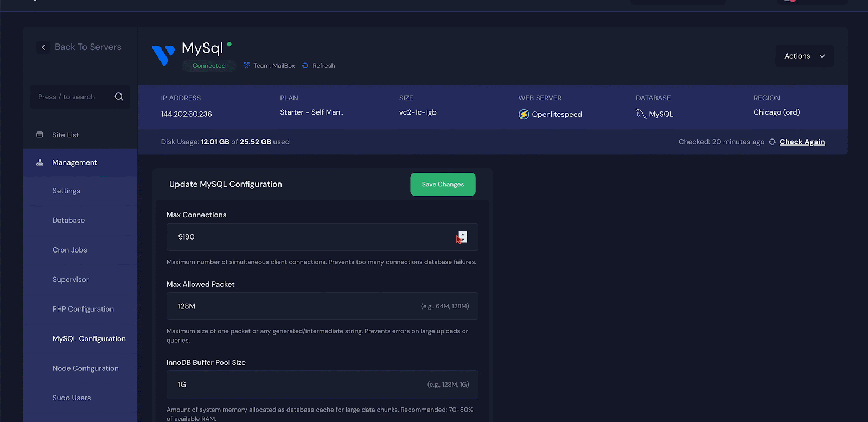Click the MySQL dolphin icon under Database

tap(641, 114)
